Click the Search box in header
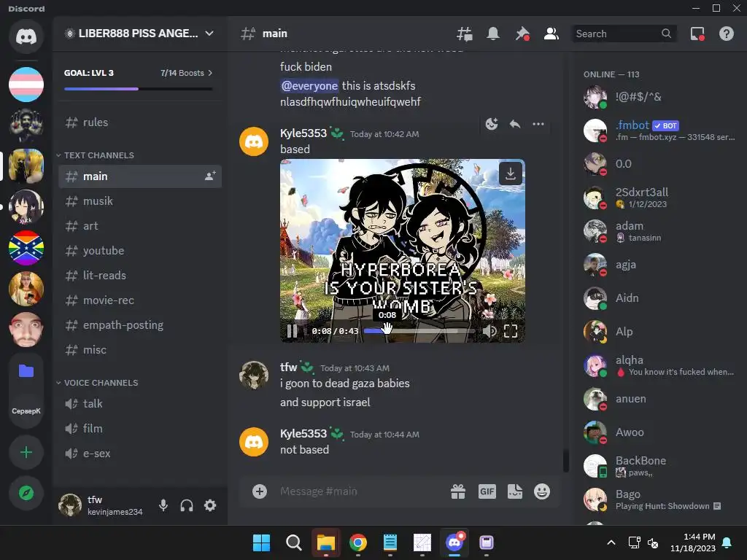 623,34
